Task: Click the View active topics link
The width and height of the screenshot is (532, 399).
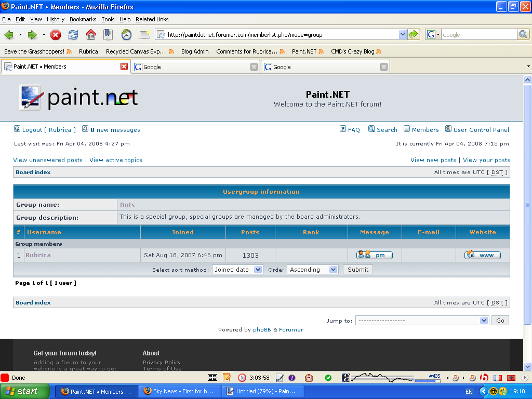Action: [116, 160]
